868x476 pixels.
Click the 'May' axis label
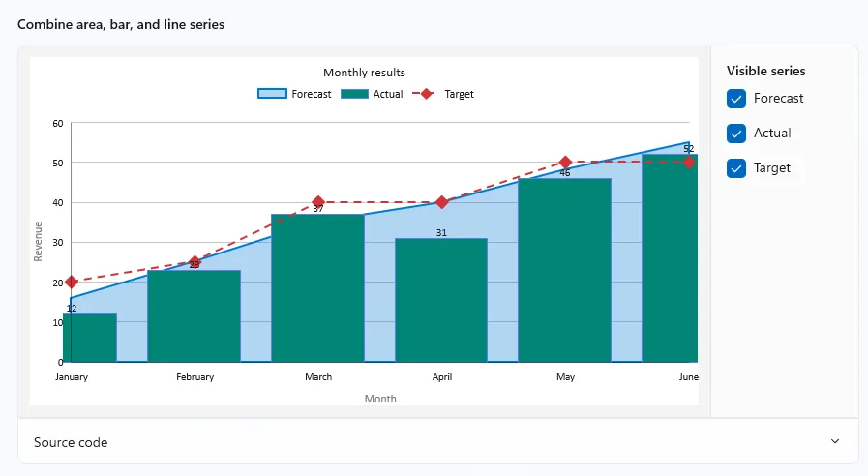(x=565, y=377)
